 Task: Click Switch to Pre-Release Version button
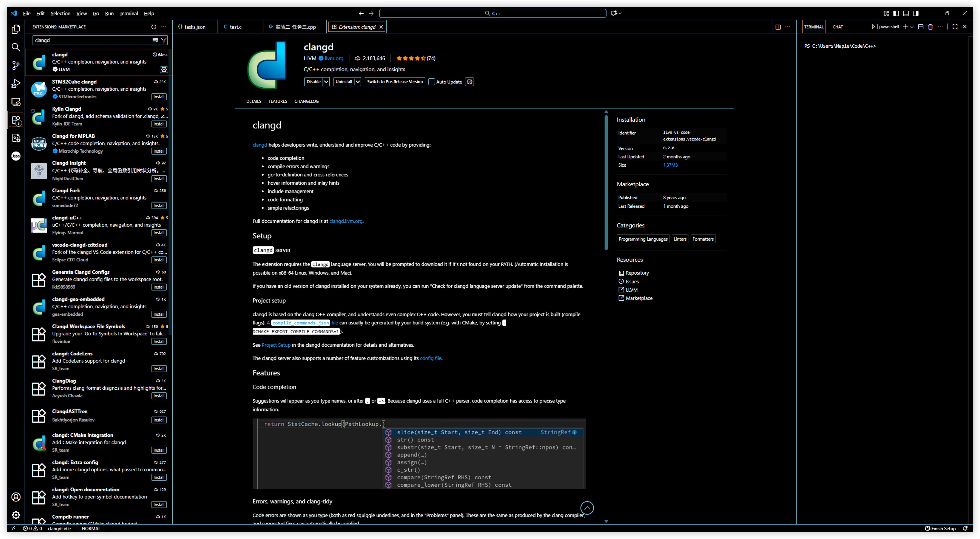pos(394,82)
